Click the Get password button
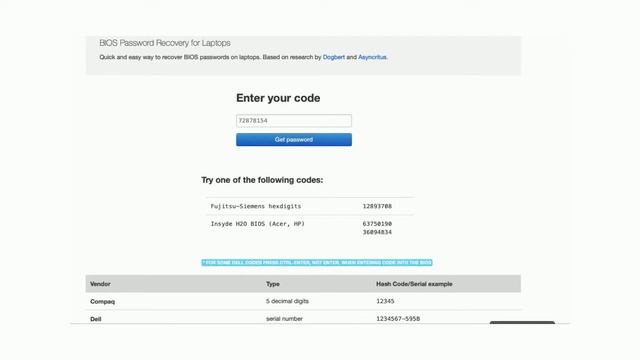The image size is (640, 360). point(293,140)
